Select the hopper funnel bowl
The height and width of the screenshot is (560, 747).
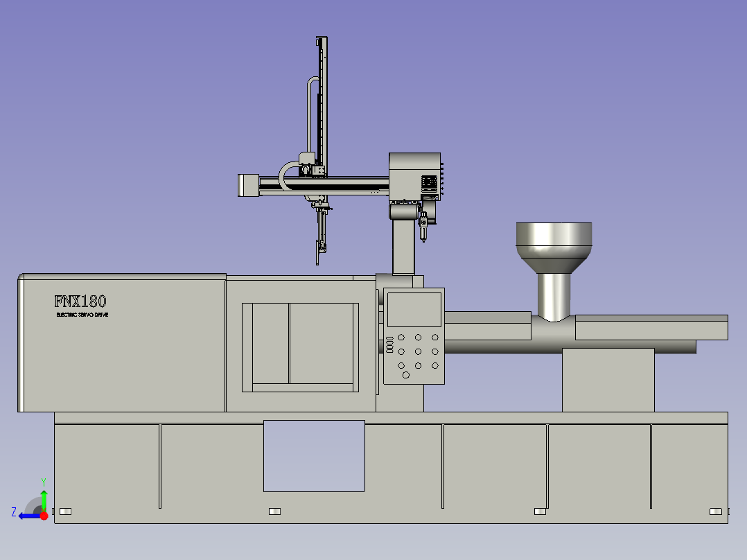point(554,248)
